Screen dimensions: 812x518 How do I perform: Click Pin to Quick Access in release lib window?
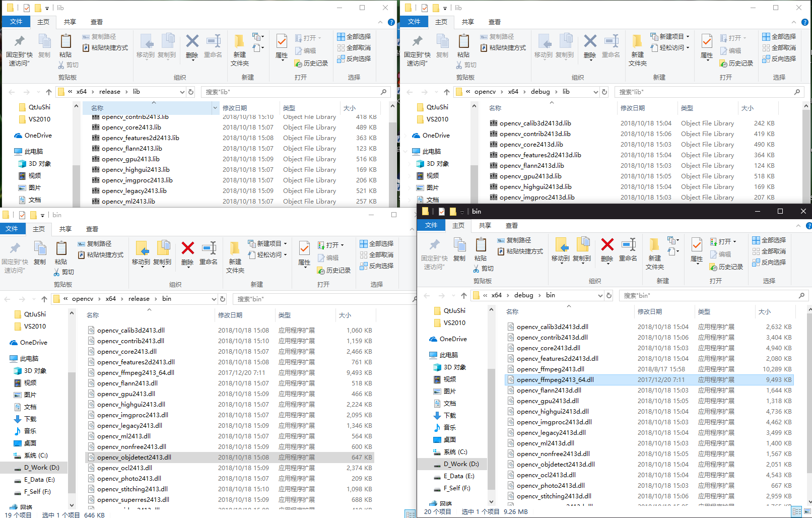point(19,50)
